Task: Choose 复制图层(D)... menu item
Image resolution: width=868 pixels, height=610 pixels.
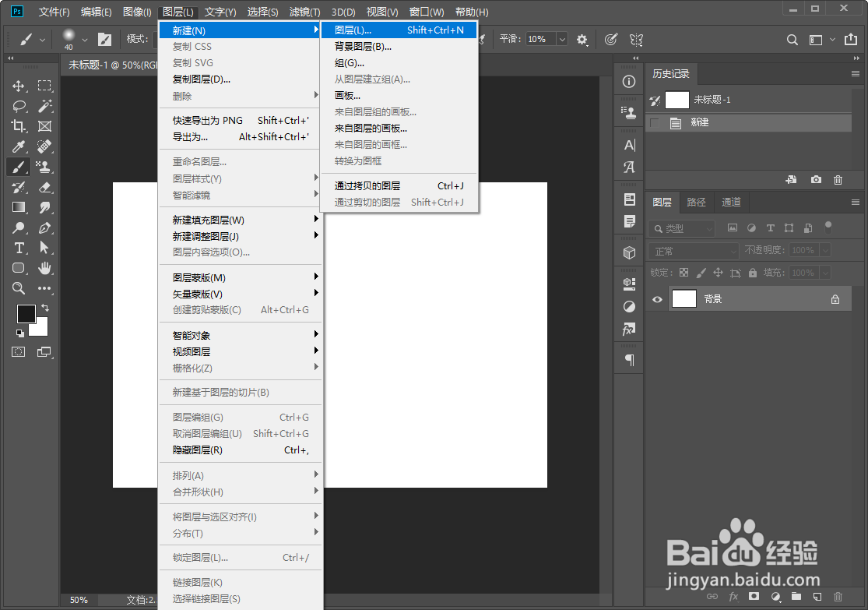Action: [x=241, y=79]
